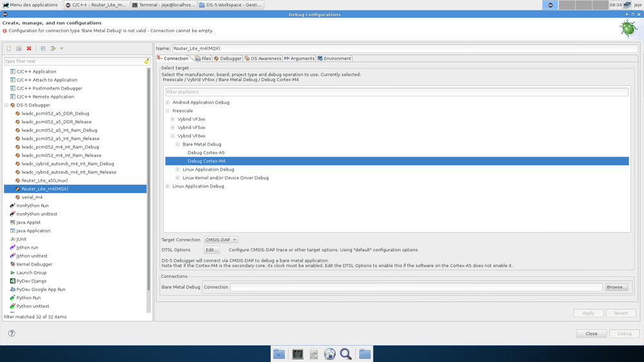Open the Target Connection CMSIS-DAP dropdown
This screenshot has height=362, width=644.
click(x=220, y=240)
